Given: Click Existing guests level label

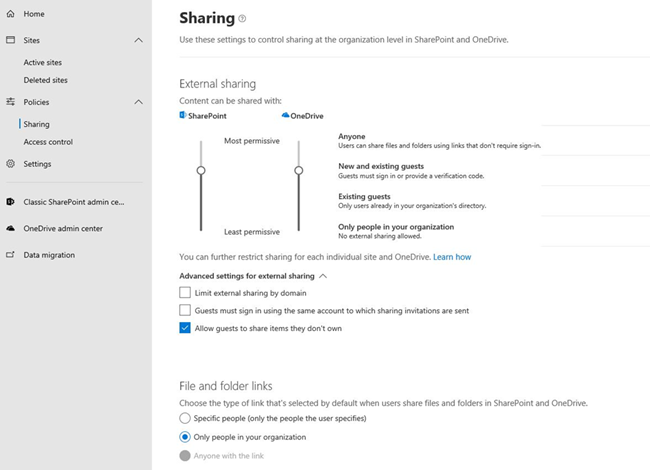Looking at the screenshot, I should [x=364, y=196].
